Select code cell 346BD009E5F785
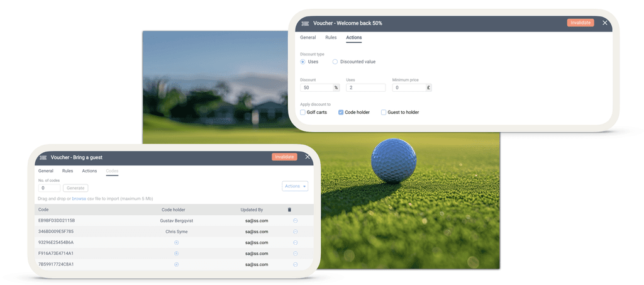The image size is (644, 285). point(56,232)
